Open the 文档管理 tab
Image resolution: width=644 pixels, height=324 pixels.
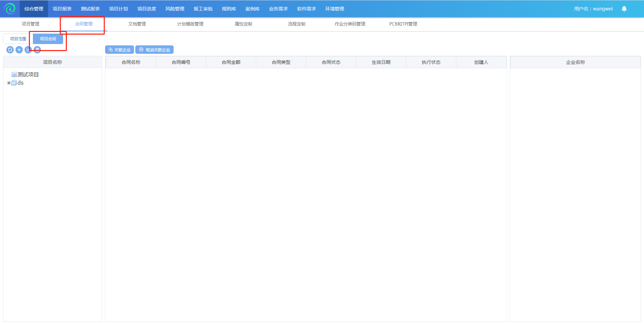tap(137, 24)
